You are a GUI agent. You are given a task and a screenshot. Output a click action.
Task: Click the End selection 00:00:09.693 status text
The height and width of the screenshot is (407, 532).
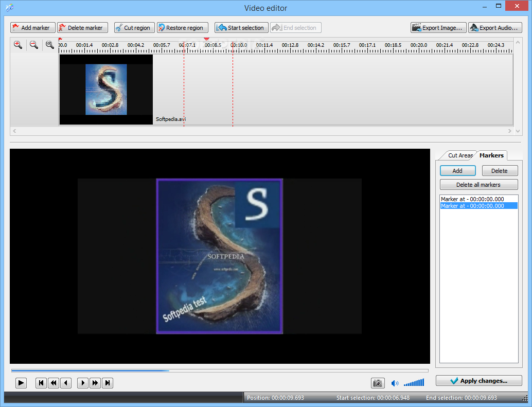click(x=462, y=398)
